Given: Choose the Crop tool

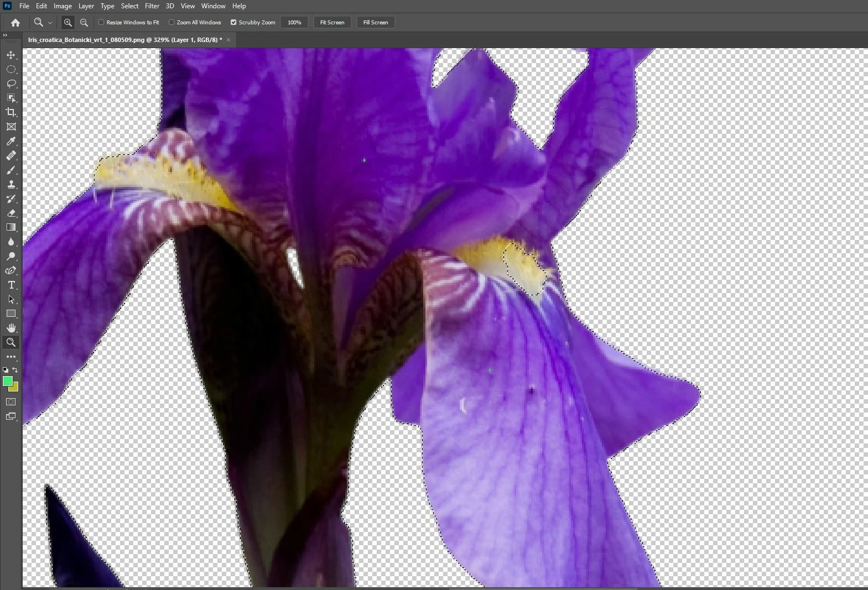Looking at the screenshot, I should 11,112.
